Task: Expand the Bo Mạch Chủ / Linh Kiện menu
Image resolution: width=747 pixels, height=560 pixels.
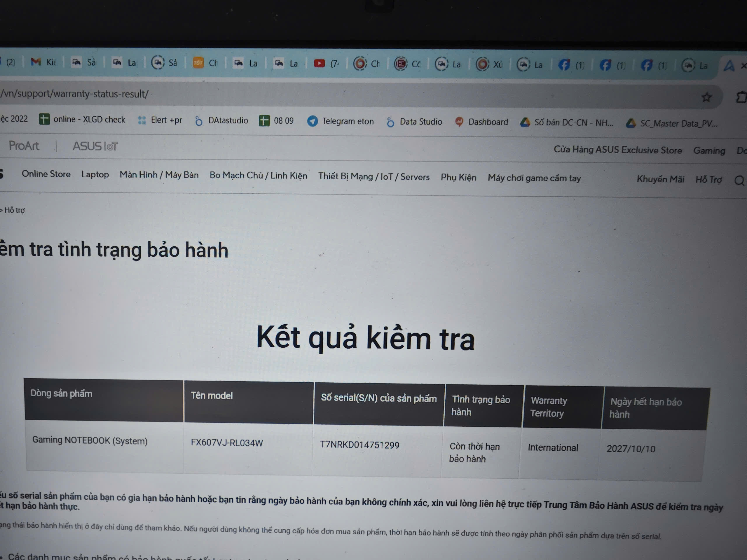Action: coord(258,176)
